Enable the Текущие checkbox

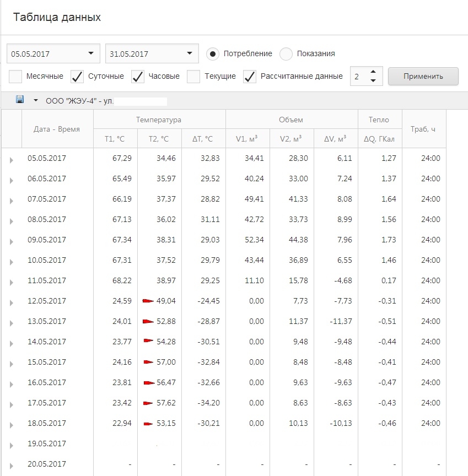click(x=193, y=77)
